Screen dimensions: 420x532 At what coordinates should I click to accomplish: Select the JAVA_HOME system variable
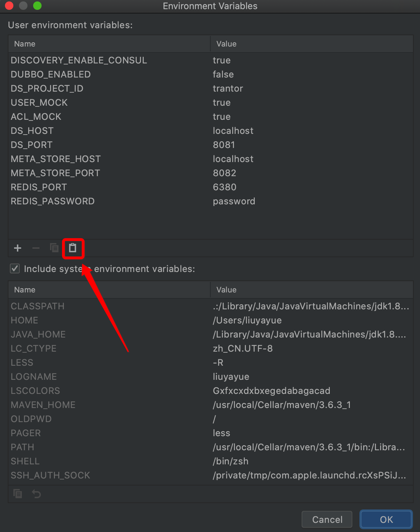tap(38, 334)
